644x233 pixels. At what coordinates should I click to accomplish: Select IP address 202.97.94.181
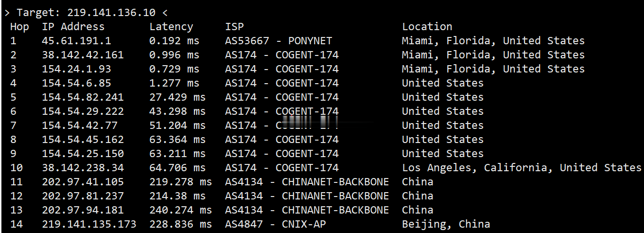point(83,210)
